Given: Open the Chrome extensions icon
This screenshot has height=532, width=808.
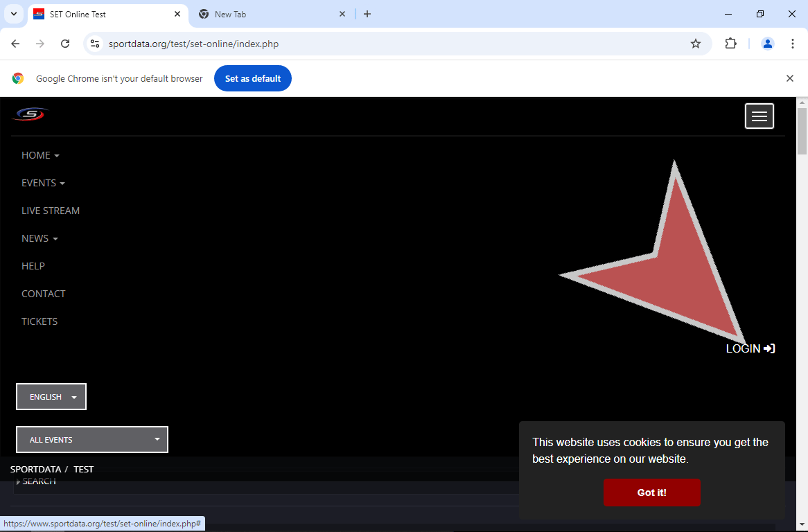Looking at the screenshot, I should [x=730, y=44].
